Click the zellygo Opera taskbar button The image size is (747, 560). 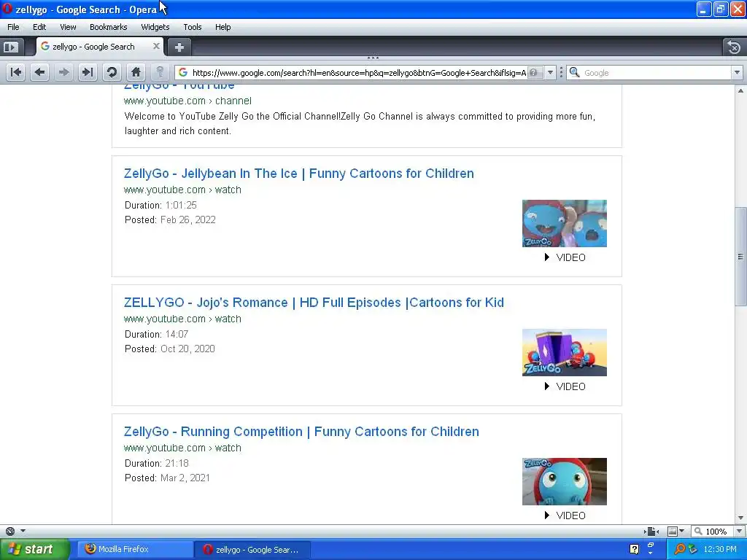(x=252, y=550)
